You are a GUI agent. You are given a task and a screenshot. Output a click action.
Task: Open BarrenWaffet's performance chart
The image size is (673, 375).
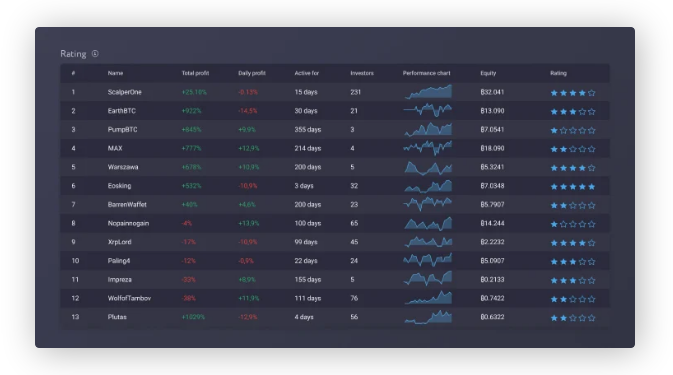[428, 204]
